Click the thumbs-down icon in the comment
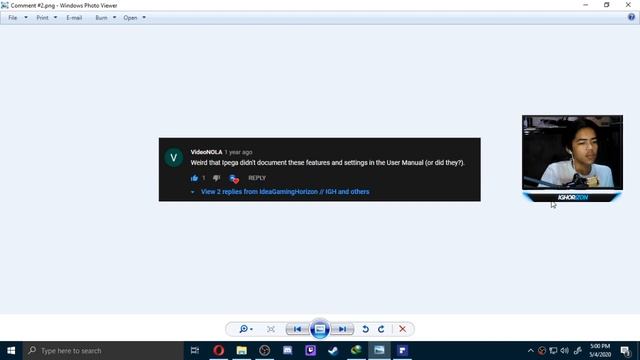640x360 pixels. [x=216, y=178]
